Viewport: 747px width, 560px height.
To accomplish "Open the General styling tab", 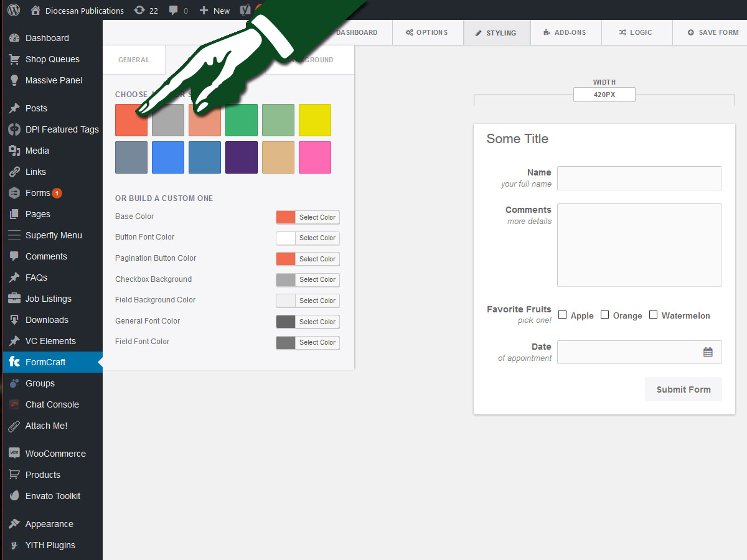I will 134,60.
